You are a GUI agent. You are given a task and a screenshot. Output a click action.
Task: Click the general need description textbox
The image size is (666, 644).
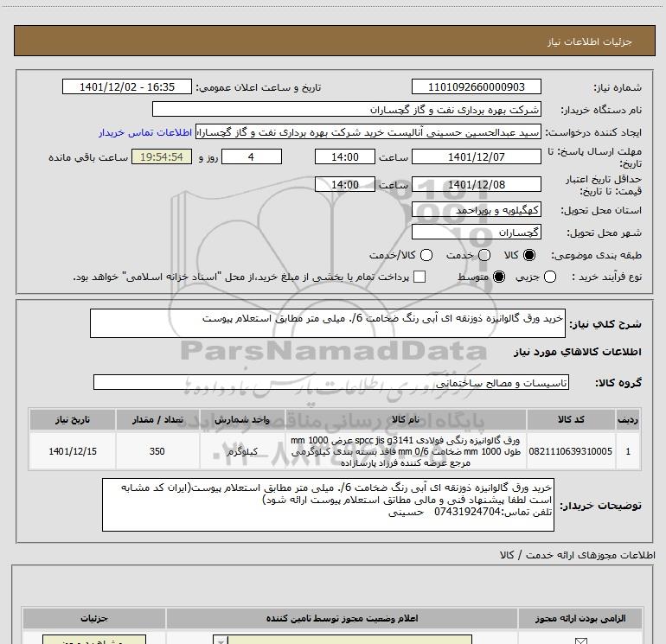(x=328, y=323)
